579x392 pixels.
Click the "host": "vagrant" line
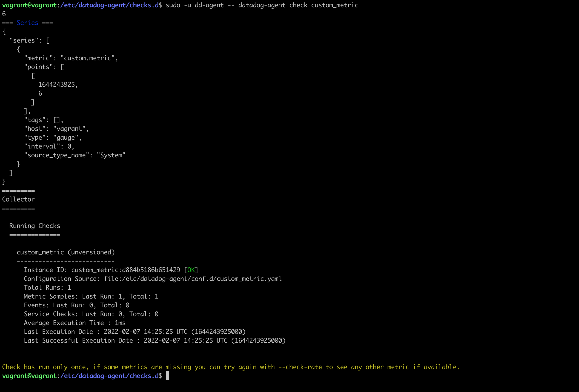tap(56, 129)
